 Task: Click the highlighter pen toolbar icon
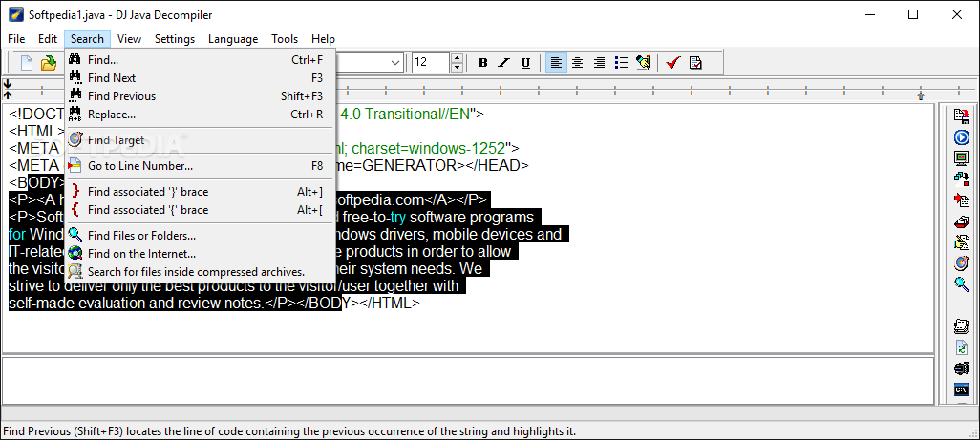coord(643,62)
